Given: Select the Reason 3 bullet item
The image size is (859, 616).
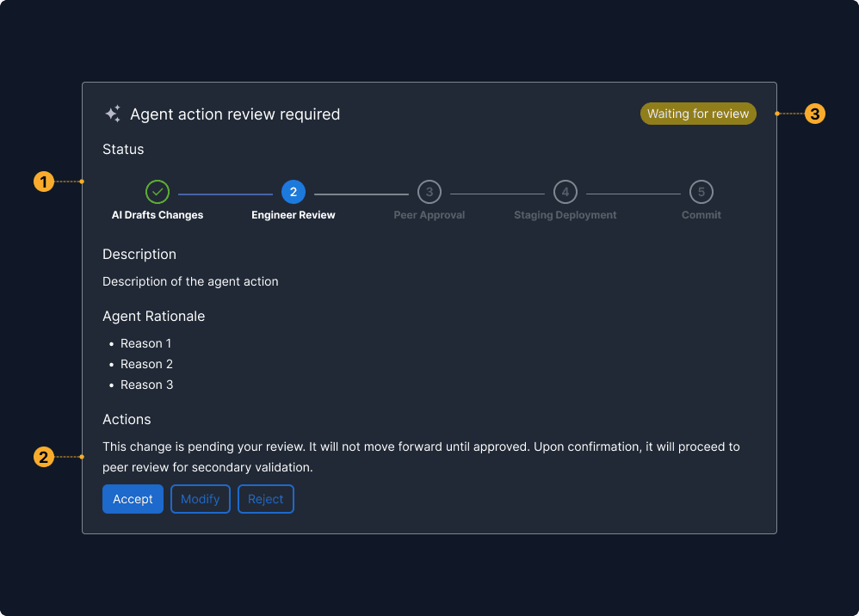Looking at the screenshot, I should coord(146,385).
